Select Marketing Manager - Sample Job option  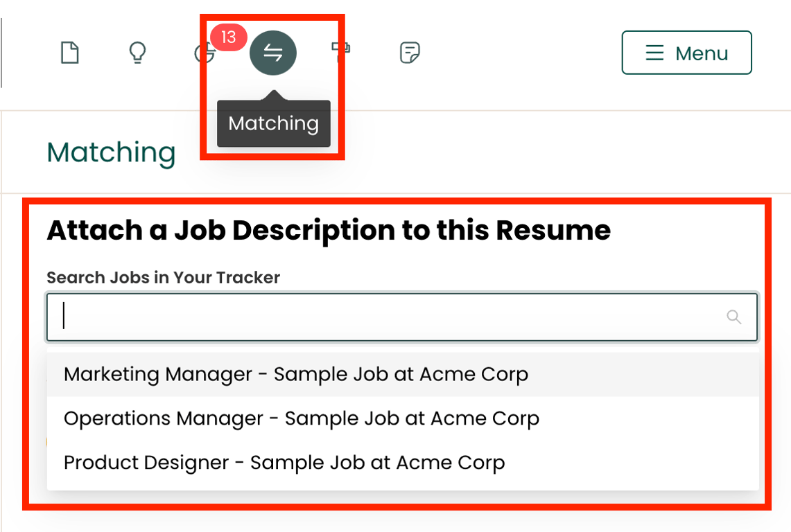tap(403, 374)
